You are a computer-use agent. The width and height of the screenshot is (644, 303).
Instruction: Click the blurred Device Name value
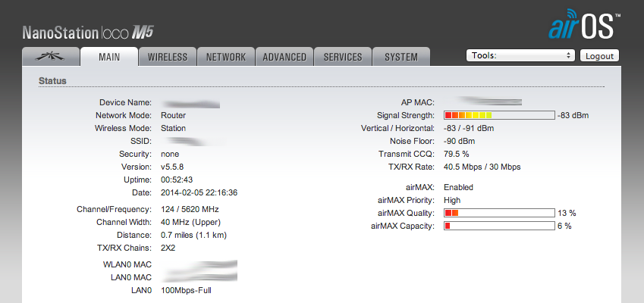191,102
